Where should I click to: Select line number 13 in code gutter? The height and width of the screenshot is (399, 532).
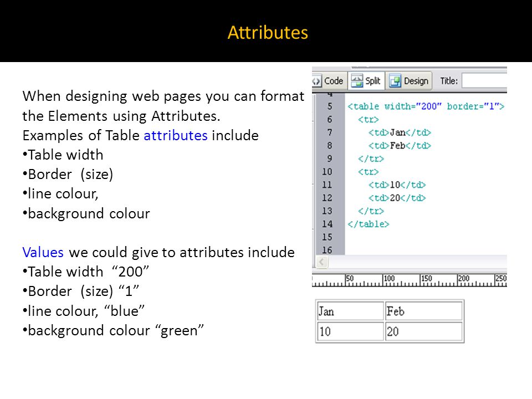[x=327, y=211]
